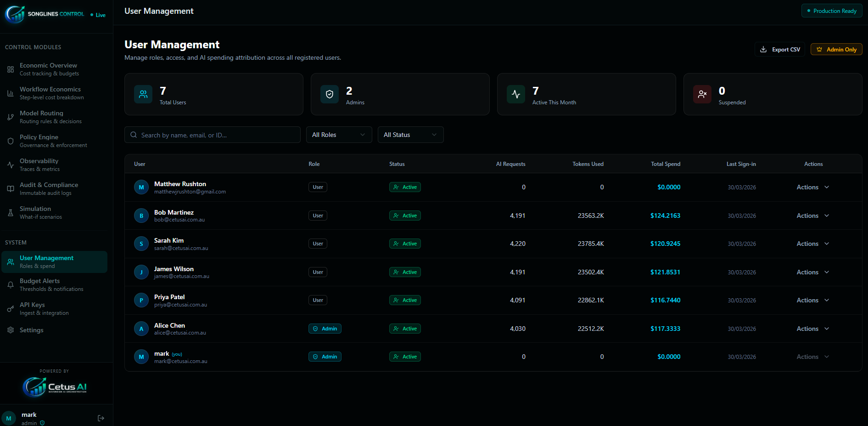Click the logout icon next to mark
This screenshot has width=868, height=426.
click(x=101, y=418)
